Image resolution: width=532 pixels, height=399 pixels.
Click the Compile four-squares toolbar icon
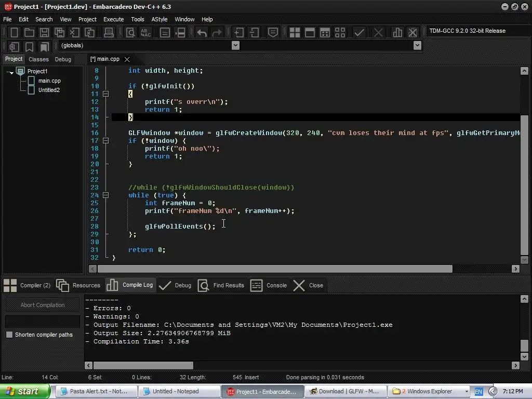(295, 33)
